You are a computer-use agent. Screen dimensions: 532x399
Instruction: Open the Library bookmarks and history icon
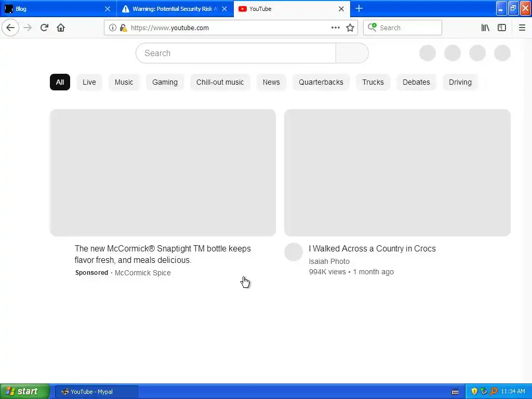(x=485, y=28)
